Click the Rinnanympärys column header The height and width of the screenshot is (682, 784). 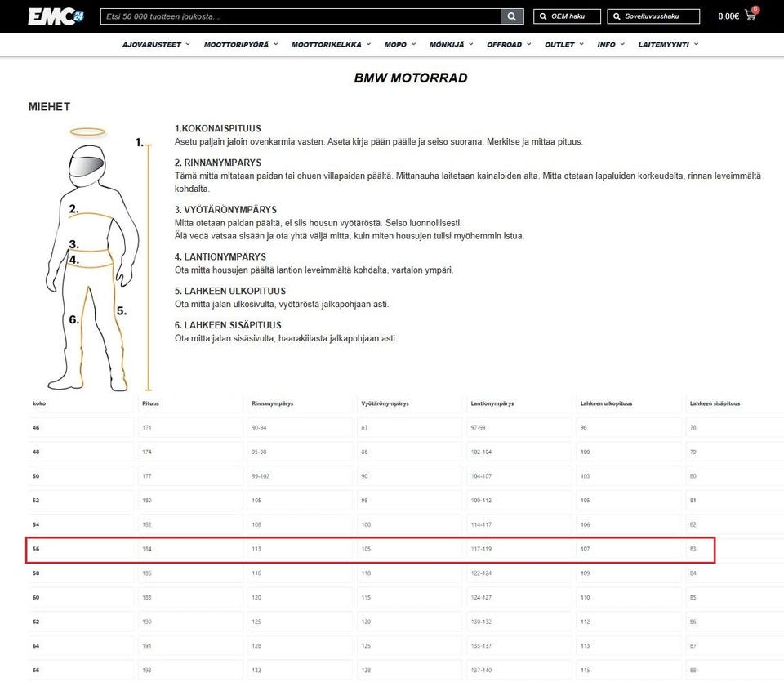[273, 403]
